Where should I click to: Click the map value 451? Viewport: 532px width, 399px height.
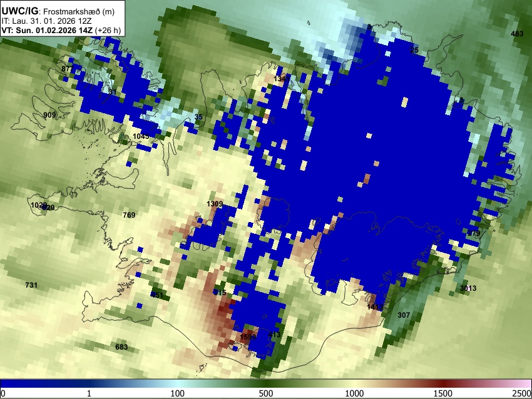[157, 295]
